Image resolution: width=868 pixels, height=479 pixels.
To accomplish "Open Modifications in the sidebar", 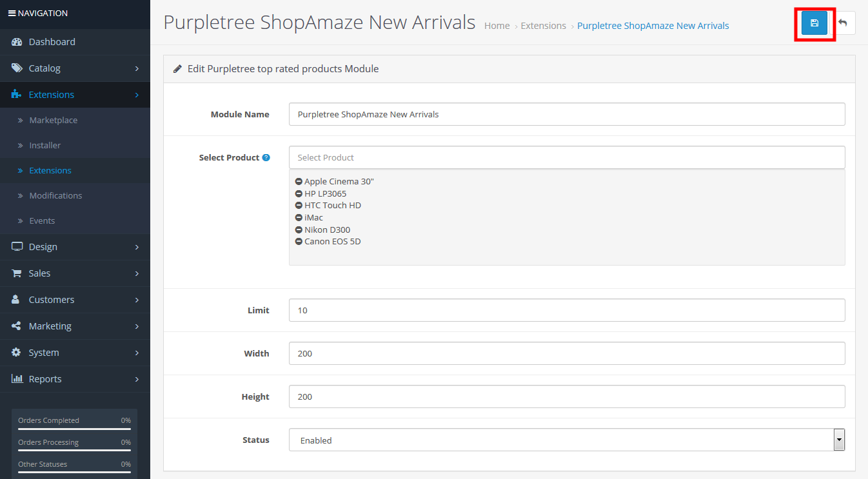I will [x=55, y=196].
